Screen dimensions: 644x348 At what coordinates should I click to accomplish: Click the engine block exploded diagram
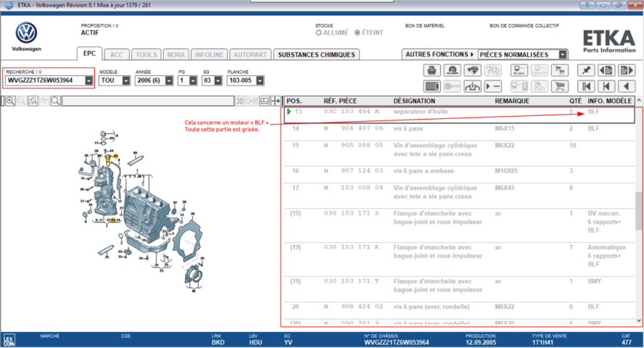[x=141, y=211]
